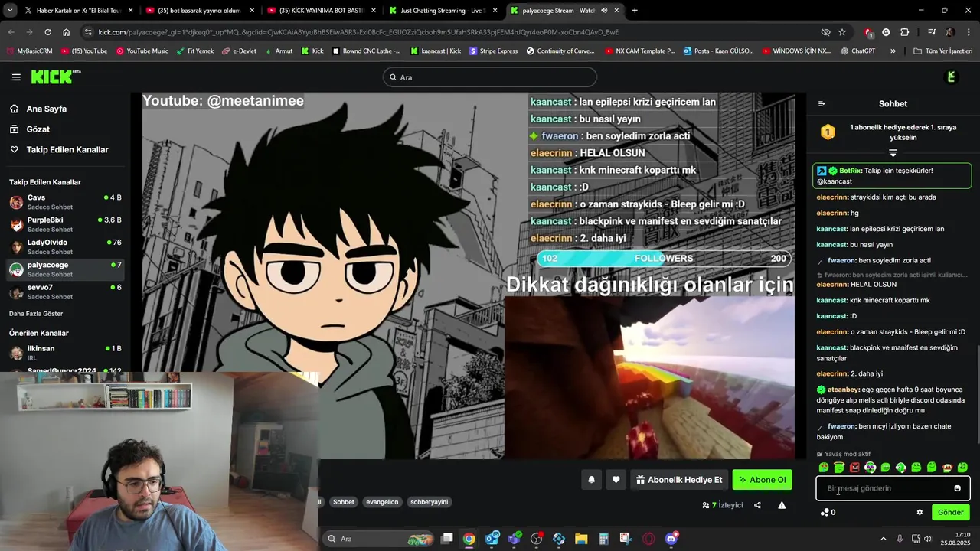Report the stream with the warning triangle icon
Image resolution: width=980 pixels, height=551 pixels.
[782, 505]
